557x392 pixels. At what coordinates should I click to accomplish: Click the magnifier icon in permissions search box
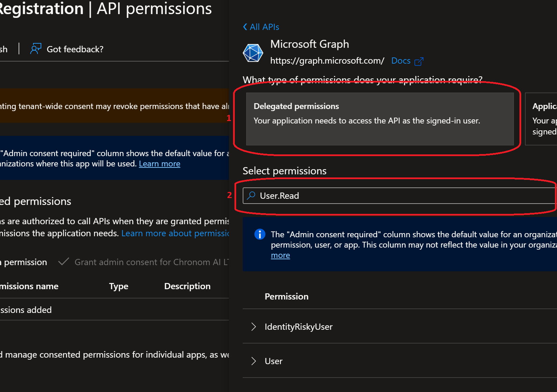[x=252, y=195]
